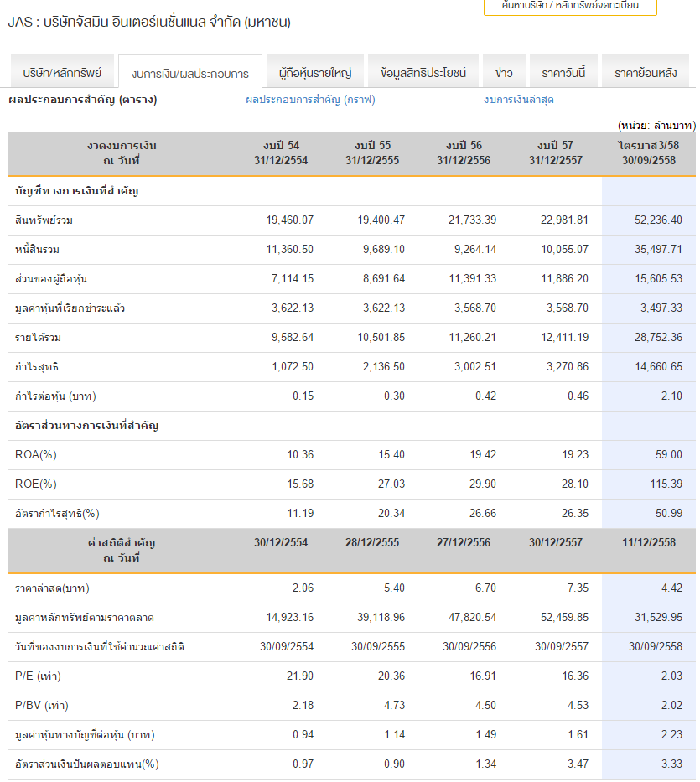The height and width of the screenshot is (782, 700).
Task: Click equity value 11,391.33
Action: tap(473, 279)
